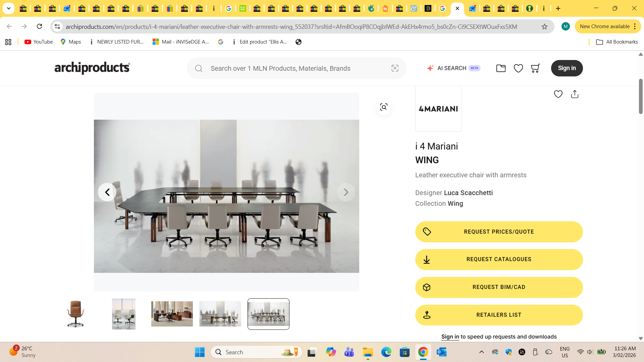644x362 pixels.
Task: Bookmark this page with star icon
Action: 544,26
